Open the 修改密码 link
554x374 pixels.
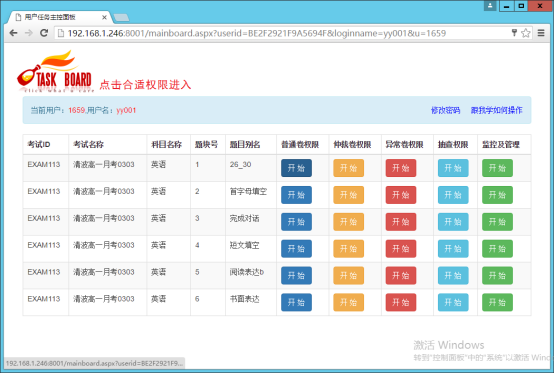click(x=445, y=110)
